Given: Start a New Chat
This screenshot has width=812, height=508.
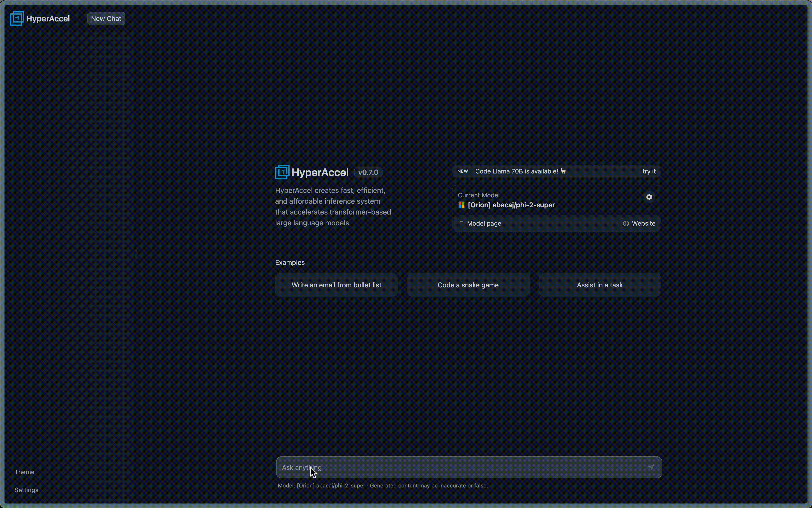Looking at the screenshot, I should (106, 18).
